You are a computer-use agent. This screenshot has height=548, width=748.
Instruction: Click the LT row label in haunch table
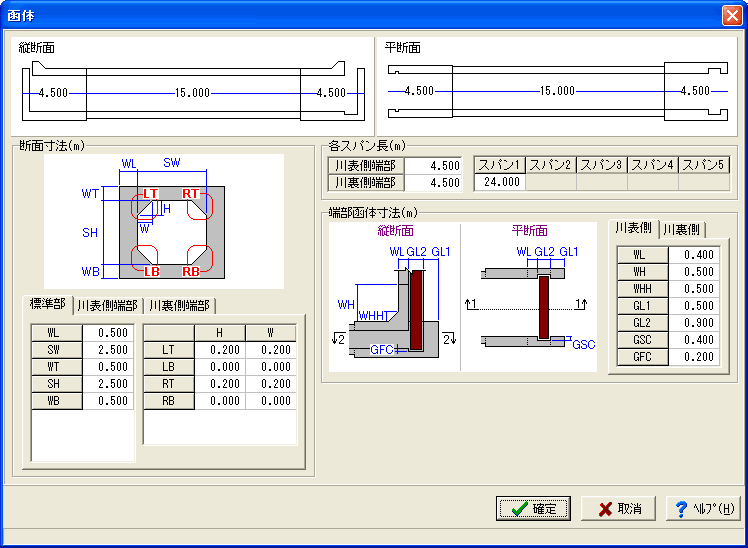169,350
